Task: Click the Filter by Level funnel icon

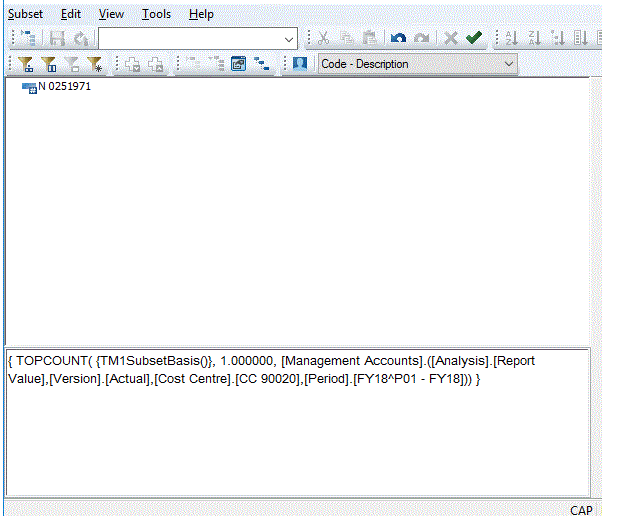Action: (x=27, y=64)
